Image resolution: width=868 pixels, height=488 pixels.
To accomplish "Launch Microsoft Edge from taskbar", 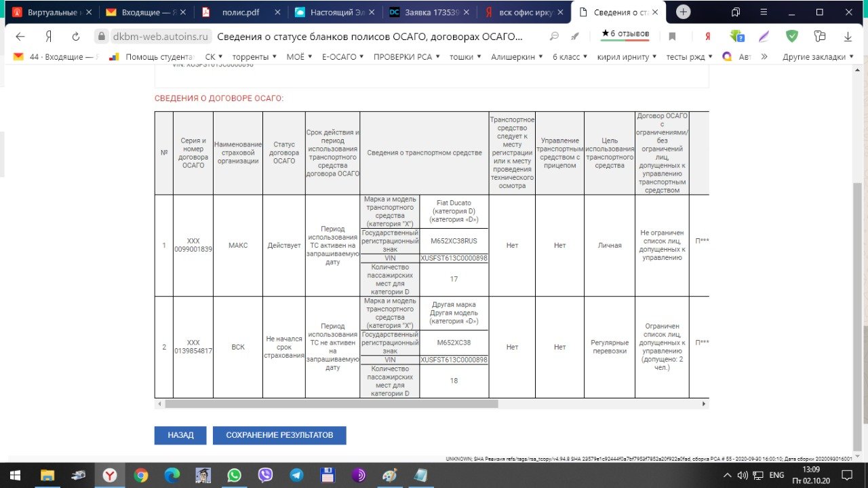I will click(172, 475).
